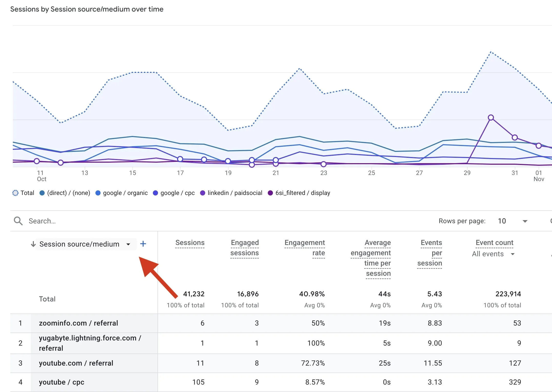This screenshot has height=392, width=552.
Task: Sort by the Event count column header
Action: (495, 243)
